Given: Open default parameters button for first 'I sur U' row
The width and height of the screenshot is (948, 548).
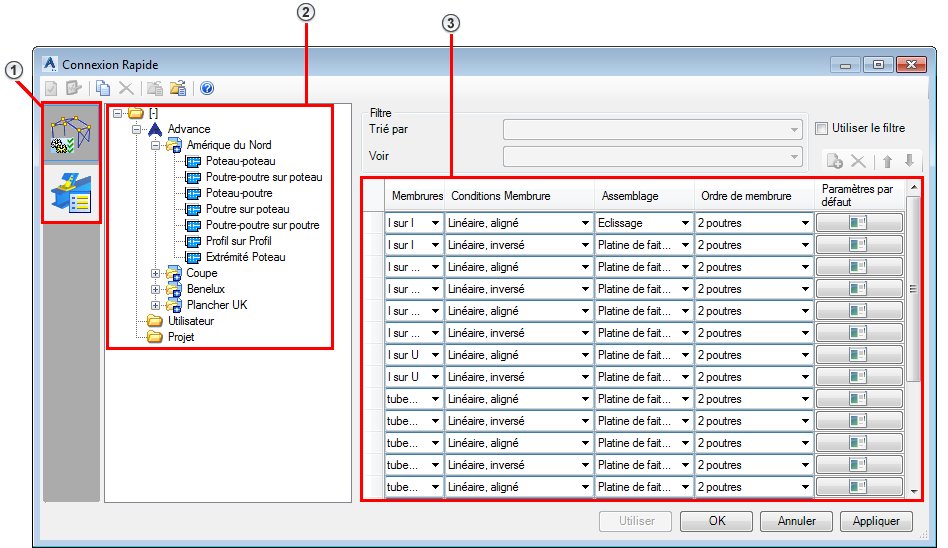Looking at the screenshot, I should click(x=859, y=354).
